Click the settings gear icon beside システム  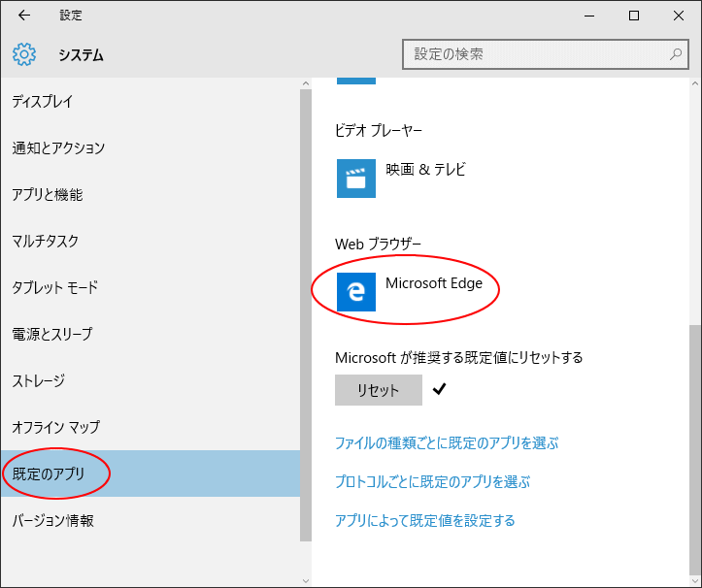pyautogui.click(x=24, y=54)
